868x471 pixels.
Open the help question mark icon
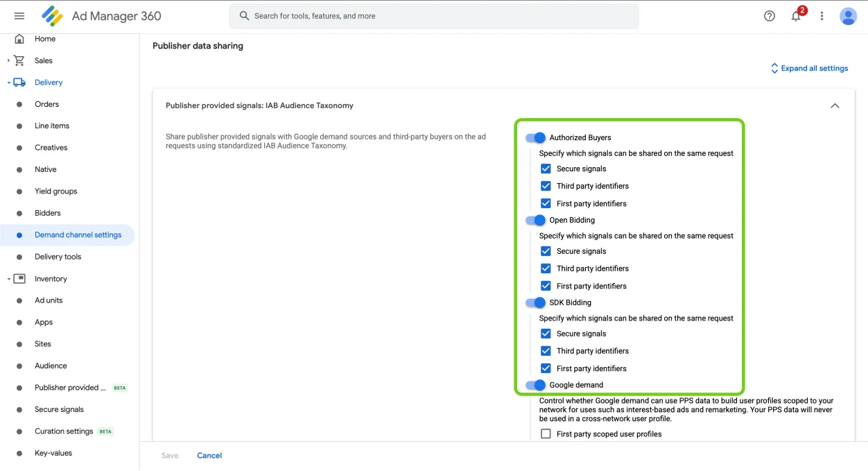pos(770,16)
